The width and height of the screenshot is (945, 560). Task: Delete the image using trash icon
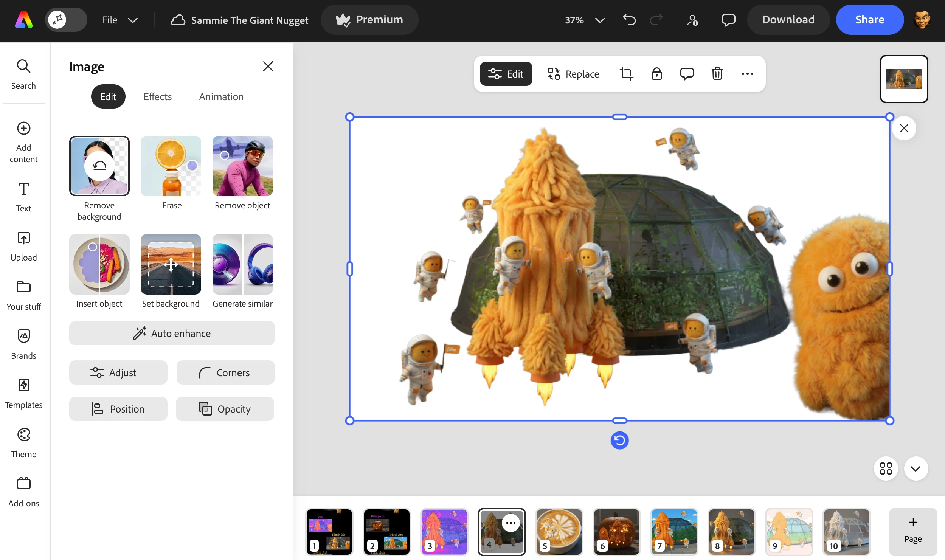tap(717, 74)
